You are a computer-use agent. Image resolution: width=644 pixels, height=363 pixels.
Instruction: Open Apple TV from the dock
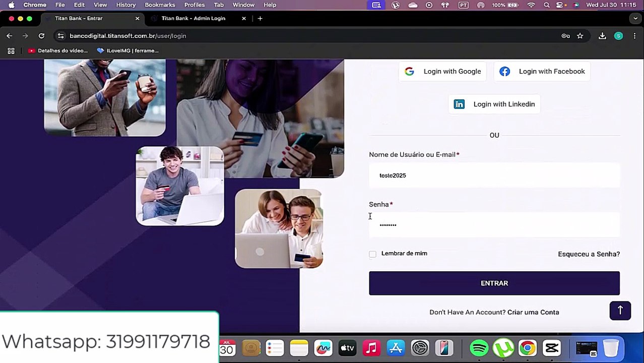[x=347, y=348]
